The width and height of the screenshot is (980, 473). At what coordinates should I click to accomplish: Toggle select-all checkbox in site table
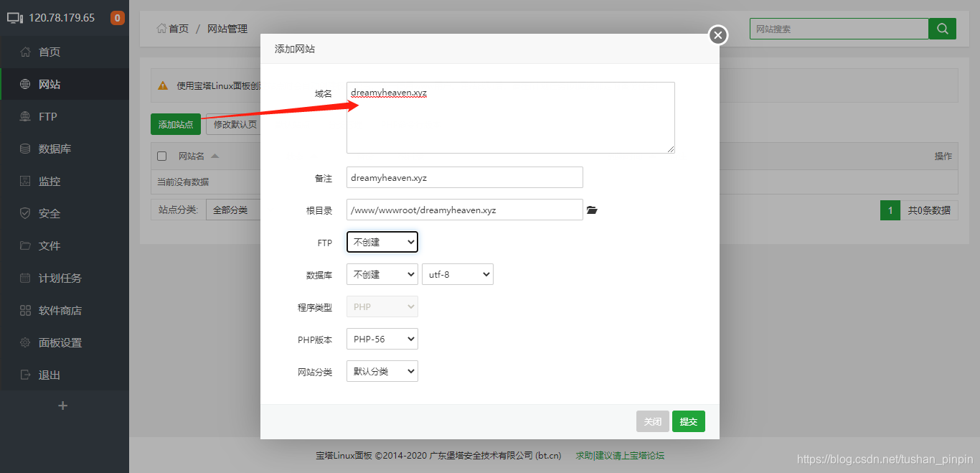pyautogui.click(x=162, y=156)
